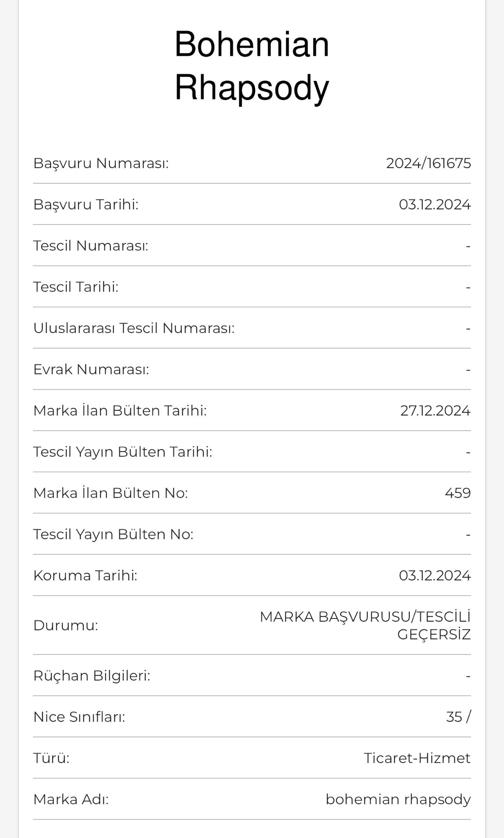
Task: Click the Uluslararası Tescil Numarası label
Action: [x=134, y=328]
